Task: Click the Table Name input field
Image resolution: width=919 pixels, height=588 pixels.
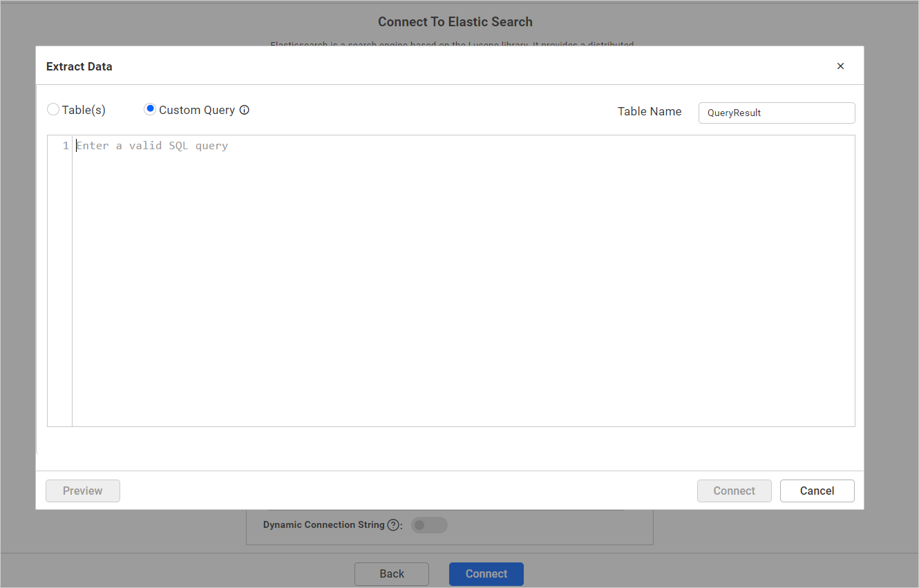Action: [x=777, y=113]
